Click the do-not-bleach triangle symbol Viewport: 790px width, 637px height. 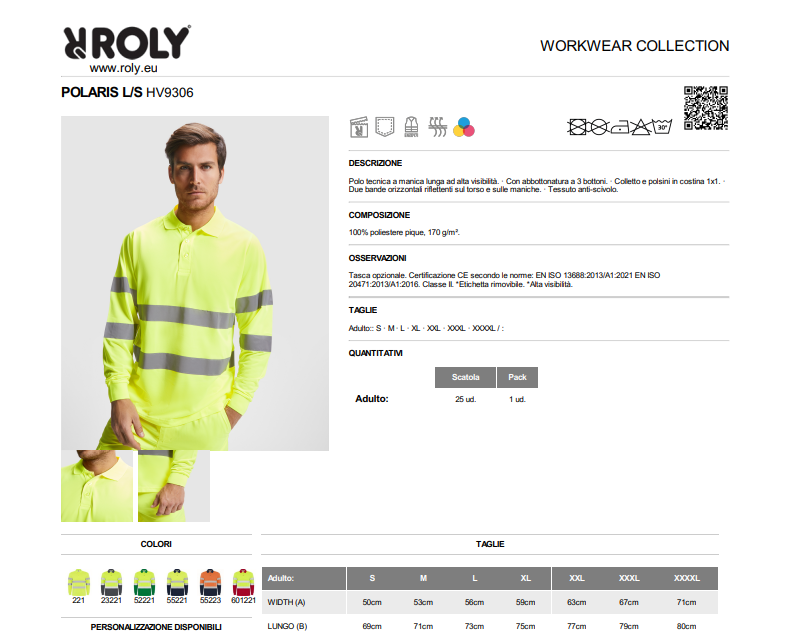641,127
